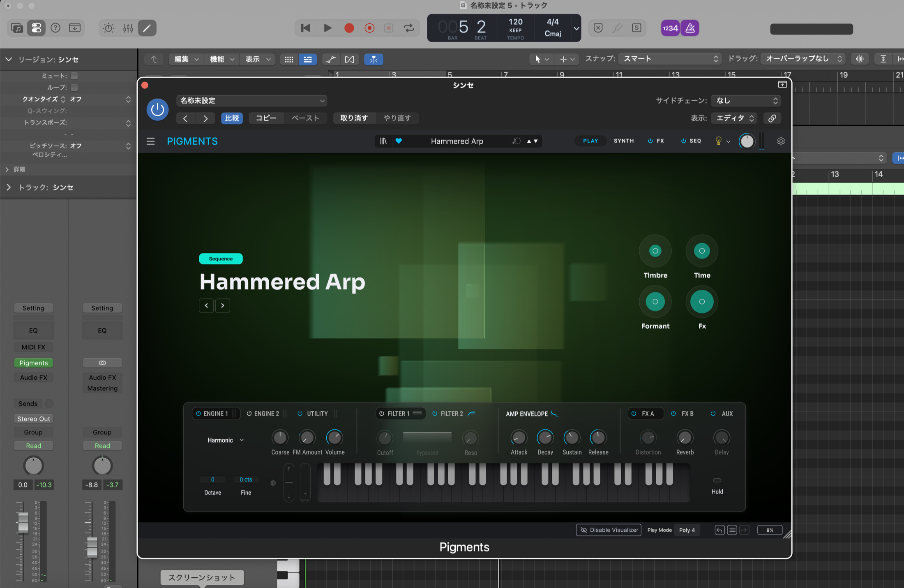Start playback with Play button
This screenshot has height=588, width=904.
point(327,28)
